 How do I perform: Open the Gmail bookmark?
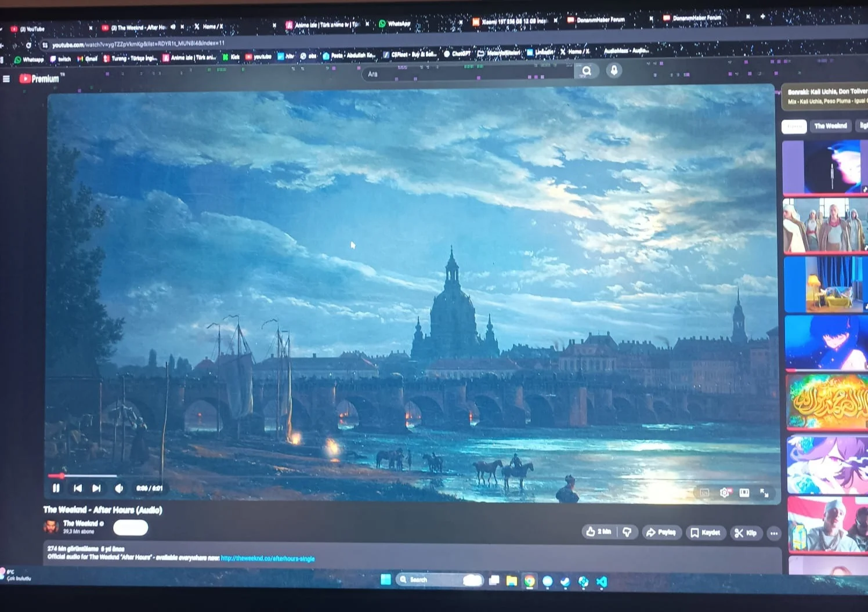88,59
